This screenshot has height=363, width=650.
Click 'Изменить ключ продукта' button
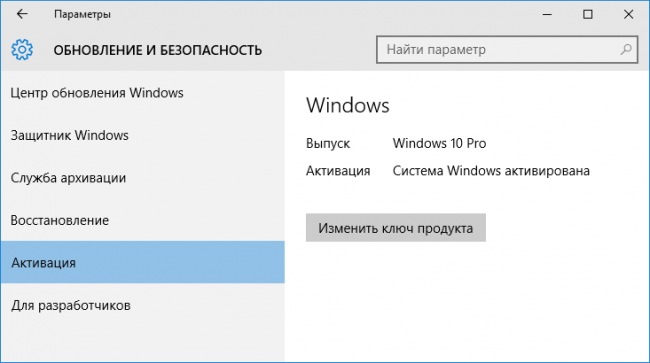tap(395, 227)
